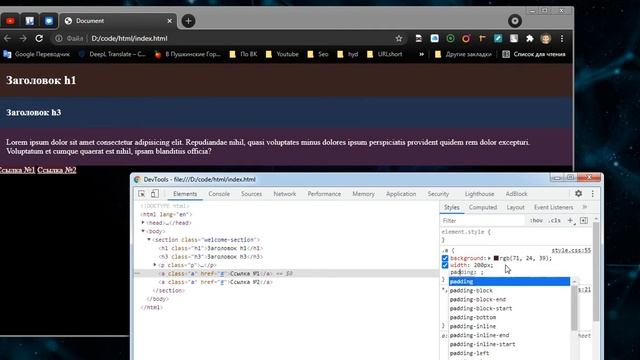Image resolution: width=640 pixels, height=360 pixels.
Task: Show more sidebar tabs chevron
Action: click(x=584, y=207)
